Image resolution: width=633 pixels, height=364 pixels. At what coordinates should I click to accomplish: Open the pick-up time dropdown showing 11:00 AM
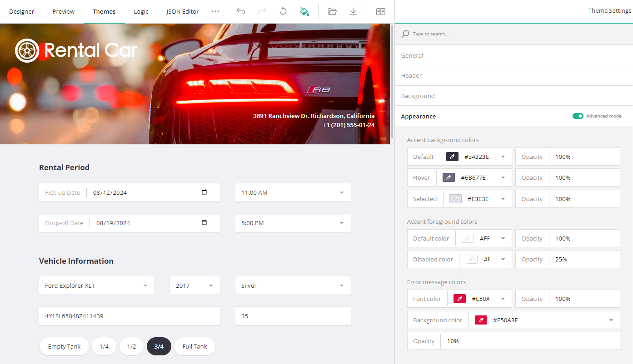tap(341, 192)
